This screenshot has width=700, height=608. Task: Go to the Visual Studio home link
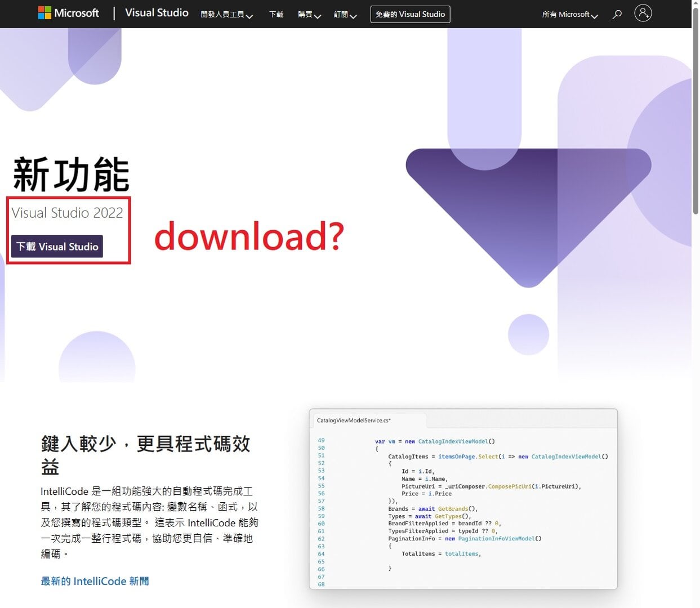pyautogui.click(x=157, y=13)
